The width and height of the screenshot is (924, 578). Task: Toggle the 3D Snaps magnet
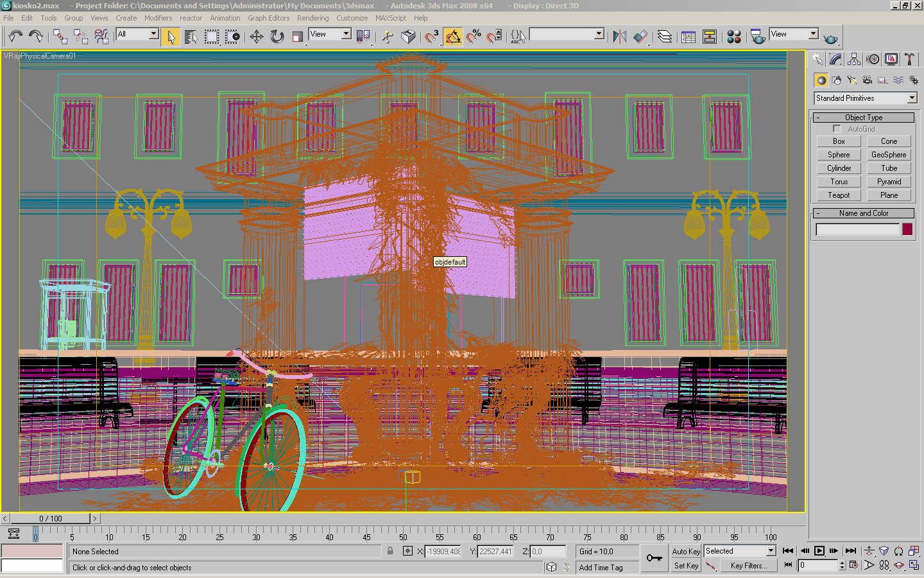point(431,37)
